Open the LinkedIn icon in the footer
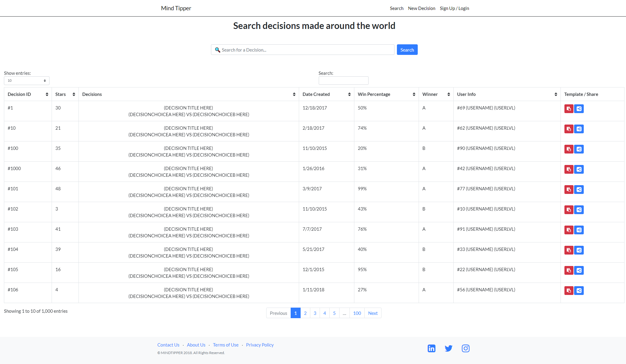Image resolution: width=626 pixels, height=364 pixels. pos(431,348)
